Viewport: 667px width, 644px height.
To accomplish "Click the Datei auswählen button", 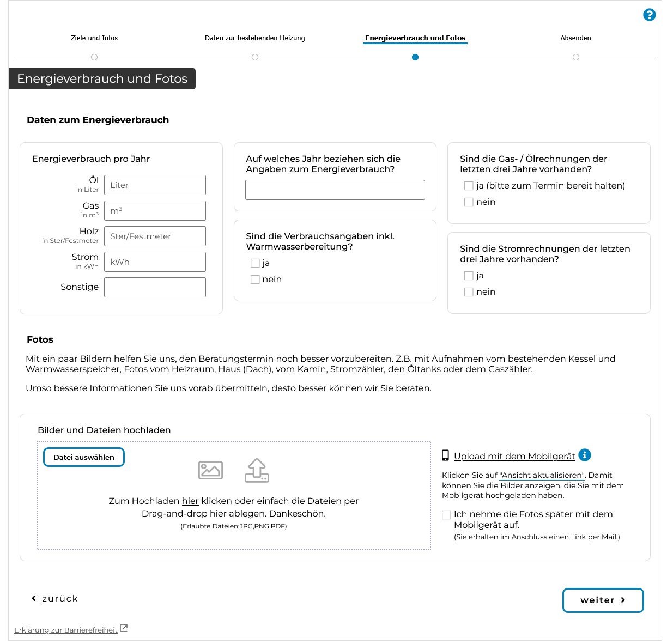I will point(83,457).
